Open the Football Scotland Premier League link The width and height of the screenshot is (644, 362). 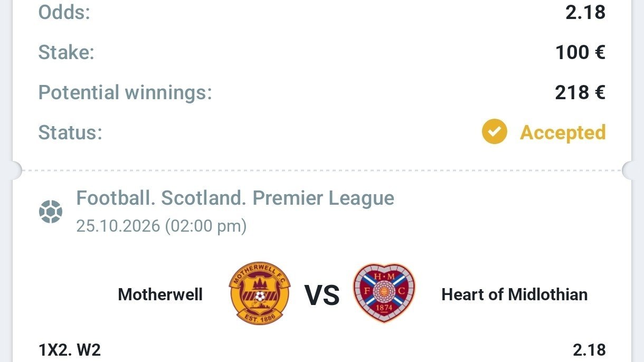(235, 198)
